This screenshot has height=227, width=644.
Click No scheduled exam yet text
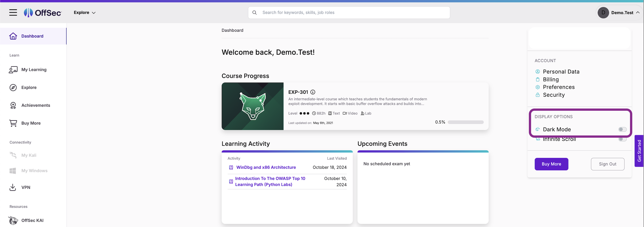(386, 164)
